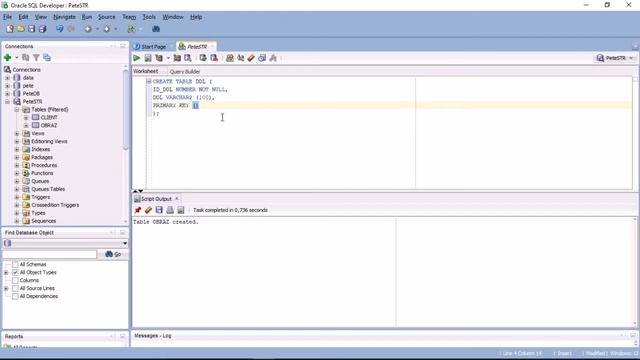
Task: Click the Commit icon in worksheet toolbar
Action: tap(203, 58)
